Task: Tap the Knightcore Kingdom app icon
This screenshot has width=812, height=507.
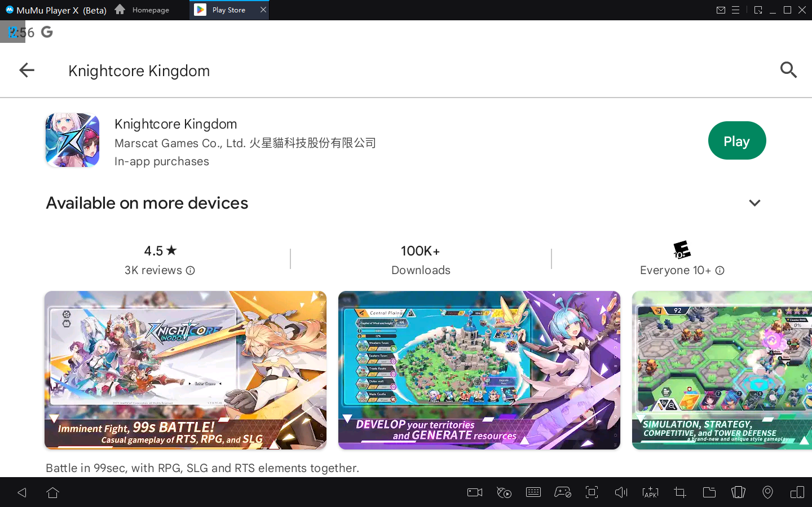Action: pyautogui.click(x=72, y=140)
